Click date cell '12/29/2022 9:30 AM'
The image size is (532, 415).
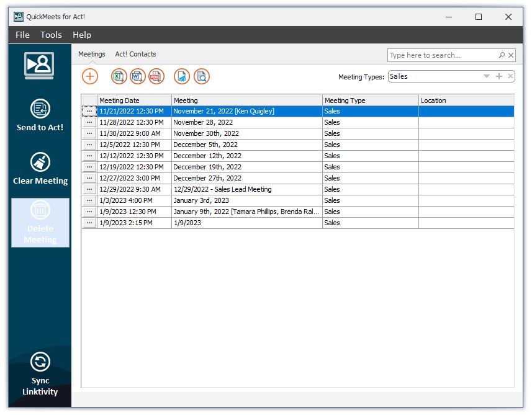(134, 190)
